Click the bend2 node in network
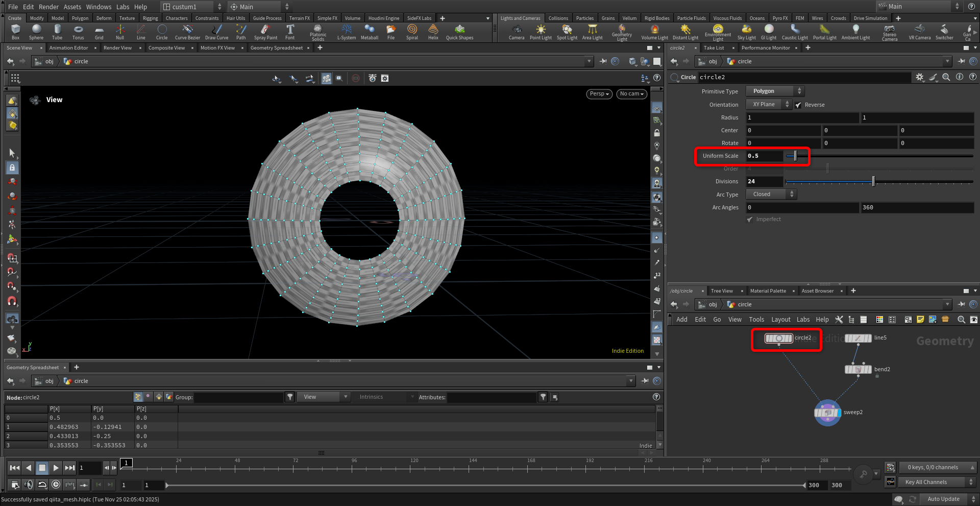Screen dimensions: 980x506 858,369
